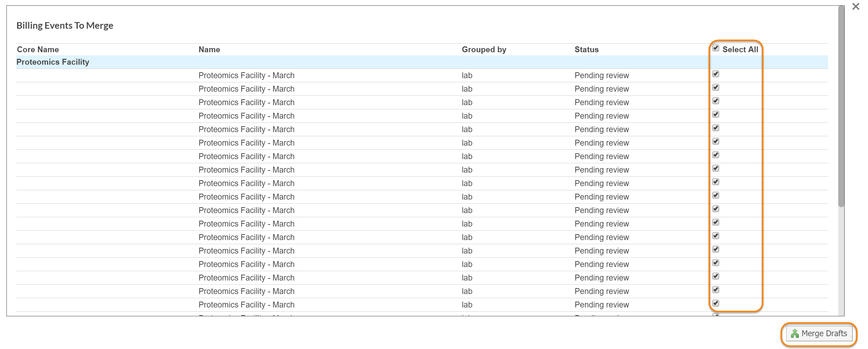Click the Select All header label
Screen dimensions: 868x349
[740, 49]
